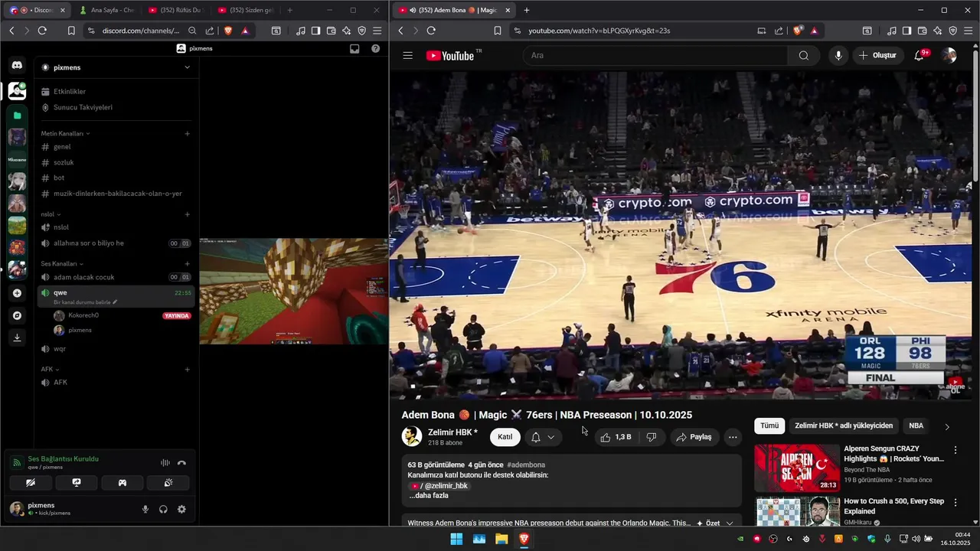Expand description with ...daha fazla

coord(429,495)
